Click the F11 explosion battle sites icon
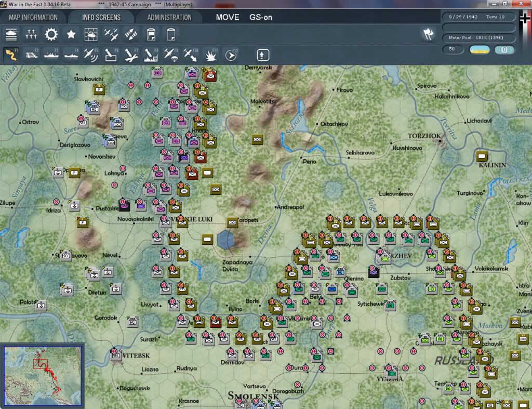The image size is (532, 409). 211,55
